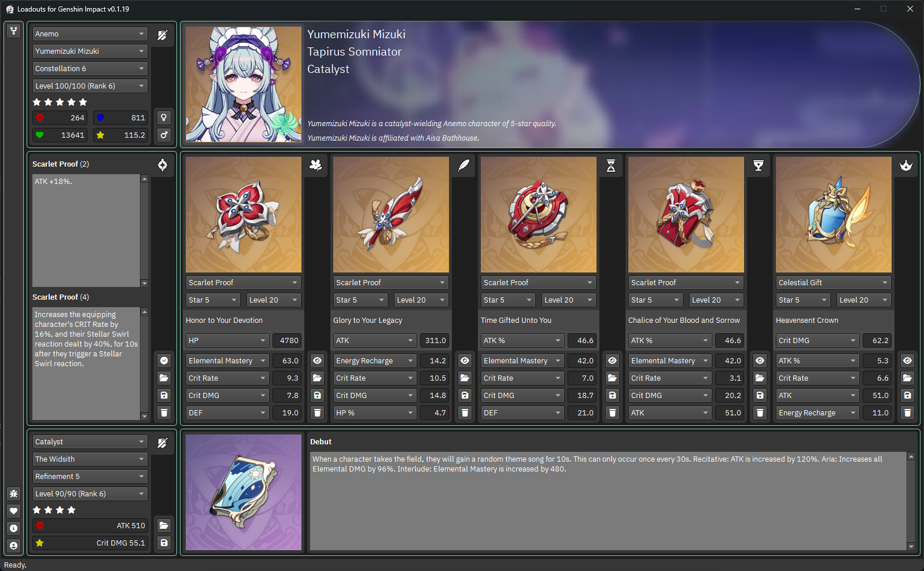Open the Anemo element dropdown

pyautogui.click(x=90, y=34)
